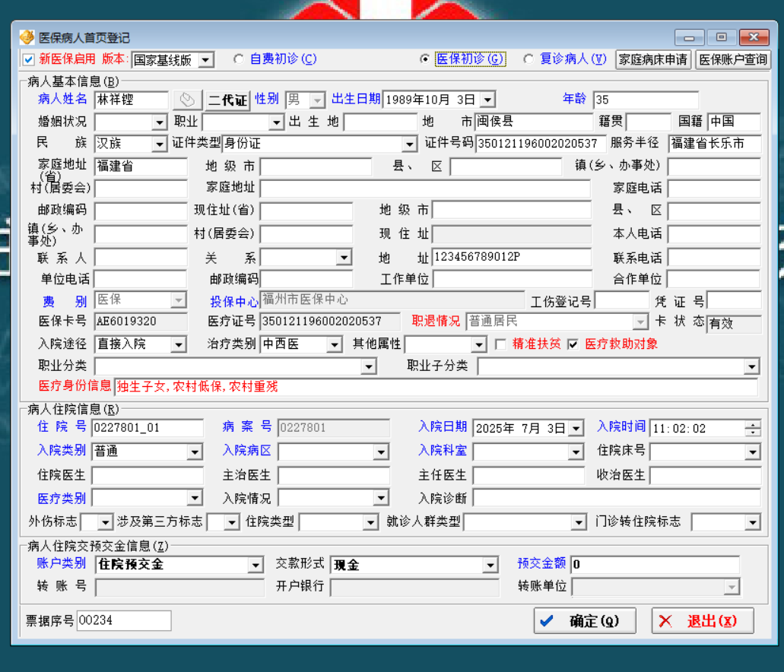This screenshot has height=672, width=784.
Task: Open the 家庭病床申请 button
Action: [x=652, y=59]
